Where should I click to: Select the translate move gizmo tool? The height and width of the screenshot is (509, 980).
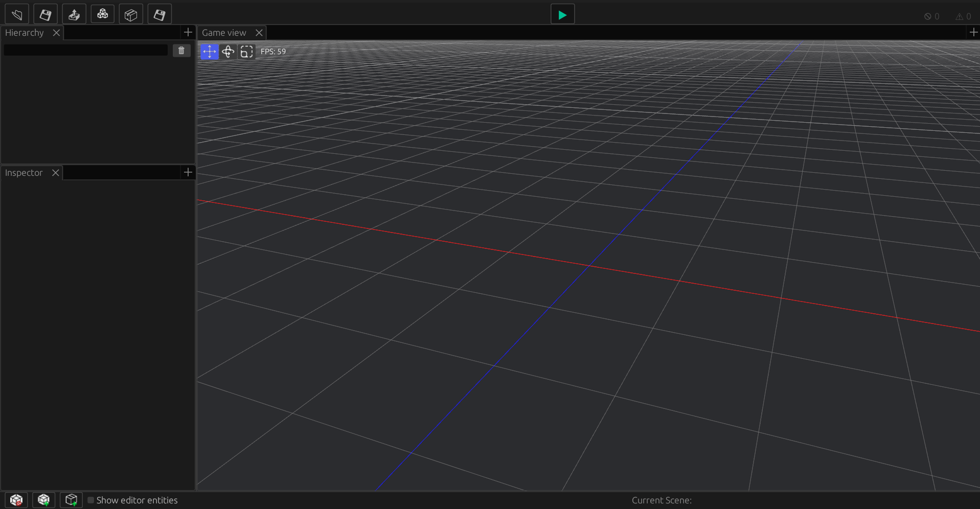coord(210,52)
